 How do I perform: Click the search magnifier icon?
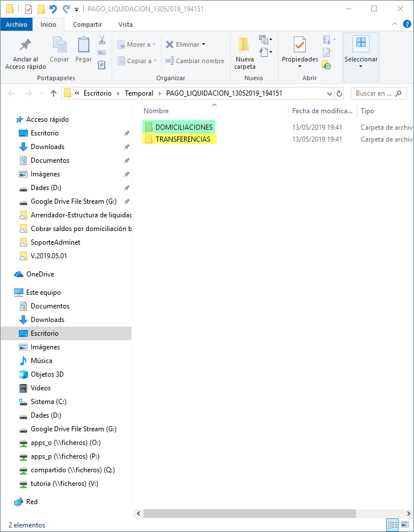click(399, 93)
